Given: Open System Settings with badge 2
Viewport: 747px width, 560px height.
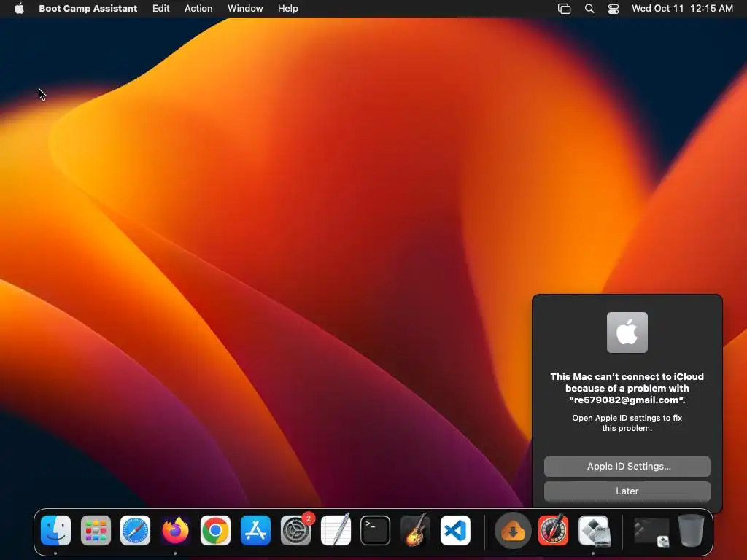Looking at the screenshot, I should point(295,531).
